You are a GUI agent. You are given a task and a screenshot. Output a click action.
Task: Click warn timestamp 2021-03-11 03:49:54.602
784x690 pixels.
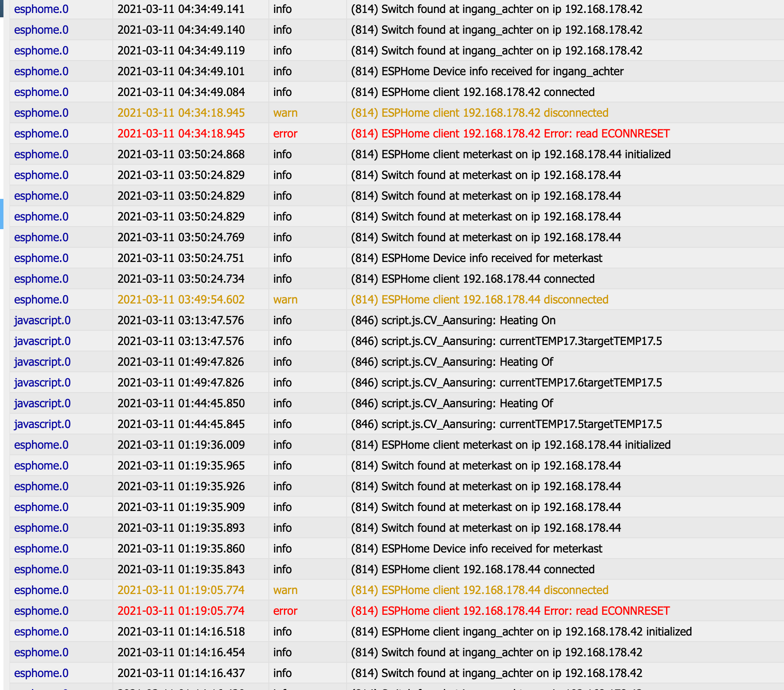coord(181,300)
